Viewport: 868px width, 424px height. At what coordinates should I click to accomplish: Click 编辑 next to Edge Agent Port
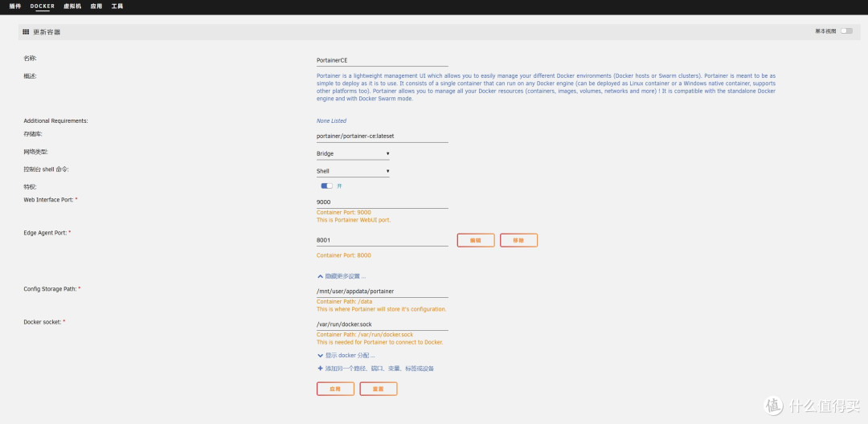point(475,240)
